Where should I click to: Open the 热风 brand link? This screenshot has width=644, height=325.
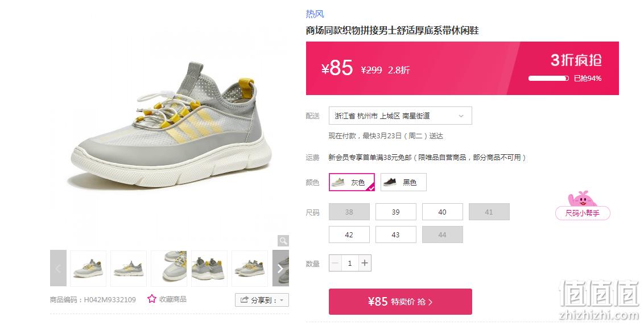[x=315, y=14]
